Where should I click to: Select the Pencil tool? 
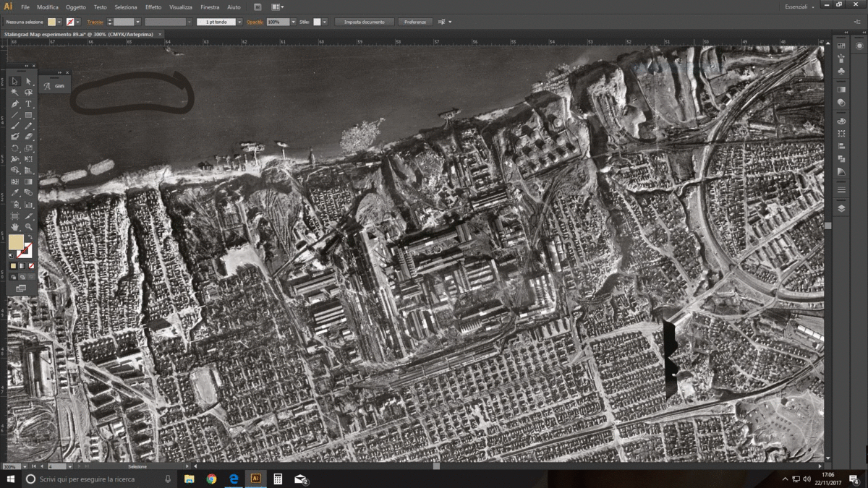tap(29, 126)
